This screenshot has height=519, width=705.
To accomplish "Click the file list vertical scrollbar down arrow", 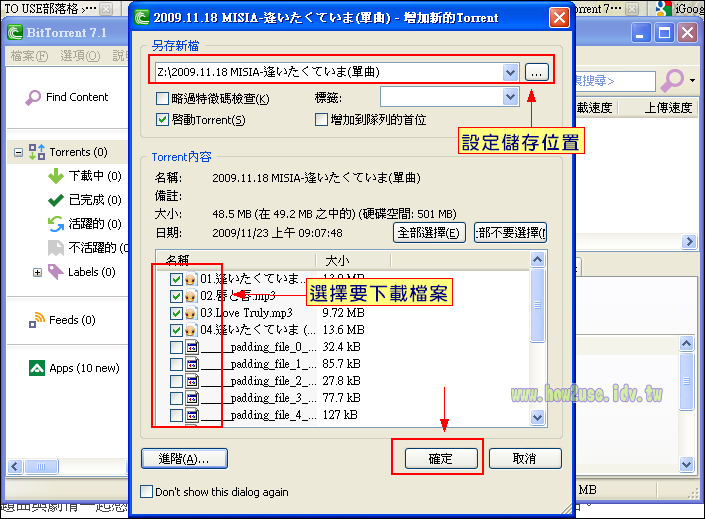I will (538, 417).
